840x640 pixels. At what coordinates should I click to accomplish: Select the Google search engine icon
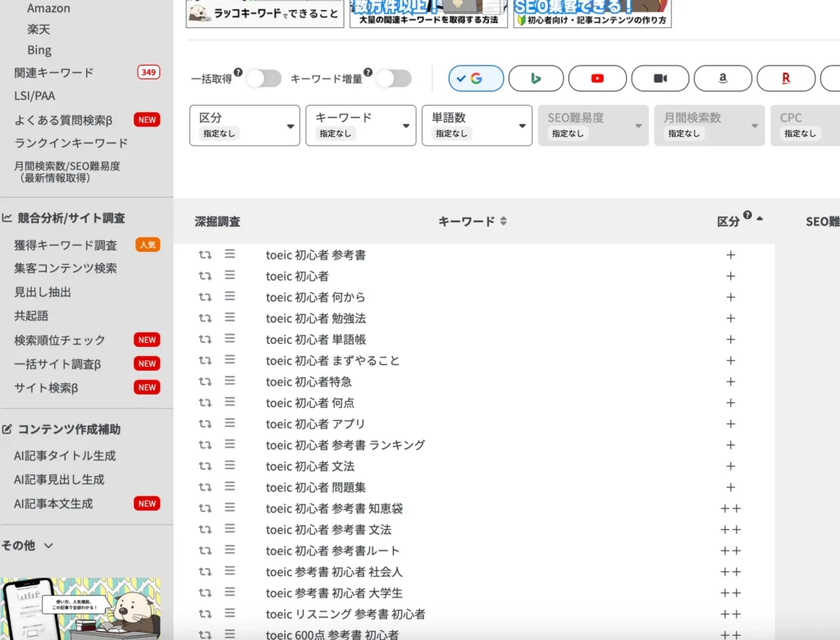pos(474,78)
